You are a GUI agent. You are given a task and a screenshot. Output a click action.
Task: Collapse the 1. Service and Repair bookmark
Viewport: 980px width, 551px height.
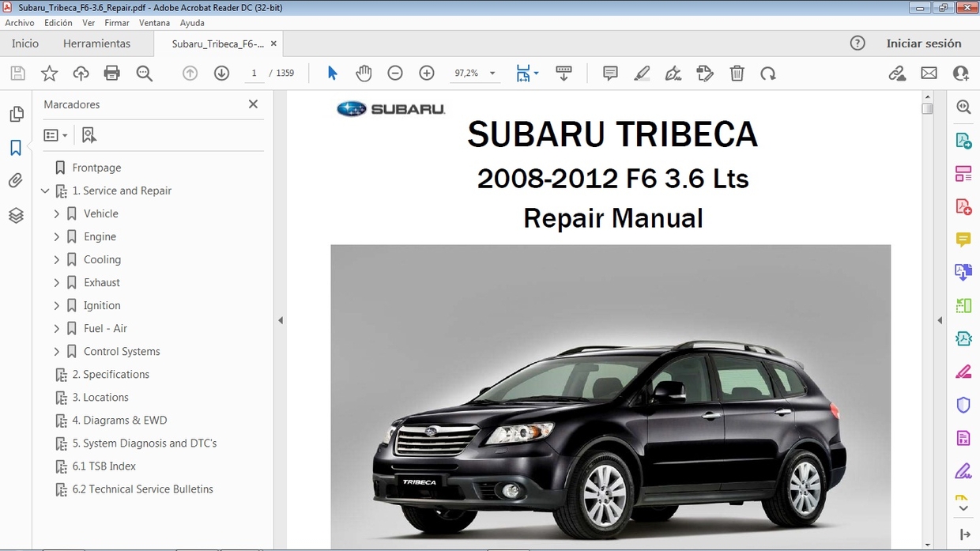45,191
